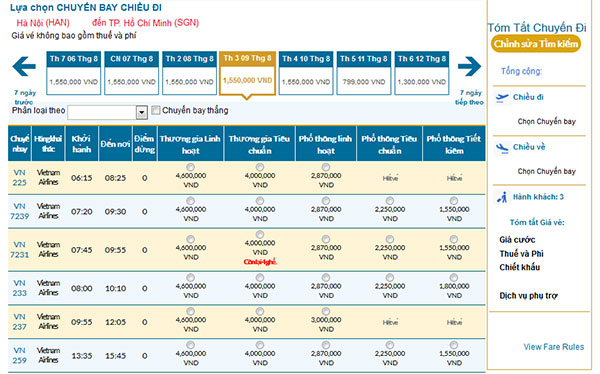Click the Thuế và Phí label
Screen dimensions: 600x374
(x=521, y=254)
